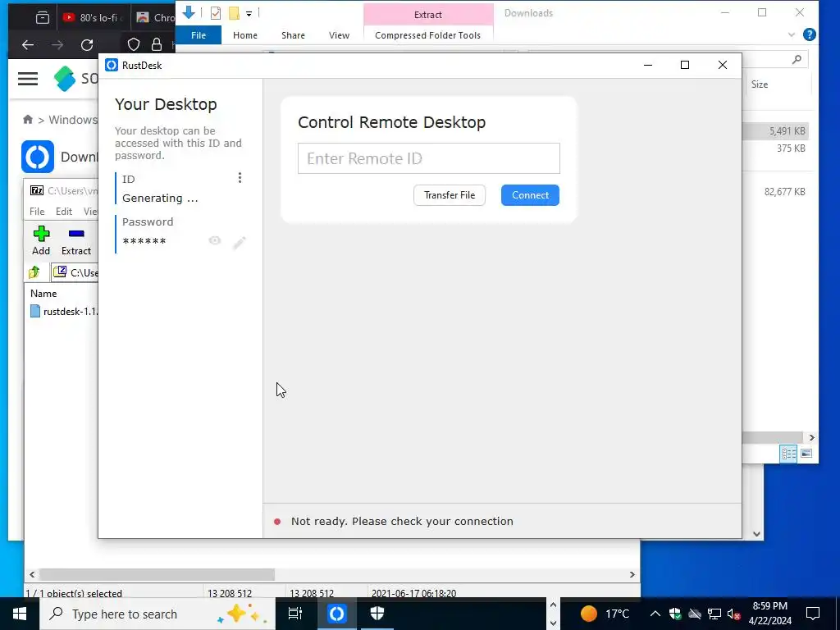This screenshot has height=630, width=840.
Task: Open the Share ribbon tab in Explorer
Action: 293,35
